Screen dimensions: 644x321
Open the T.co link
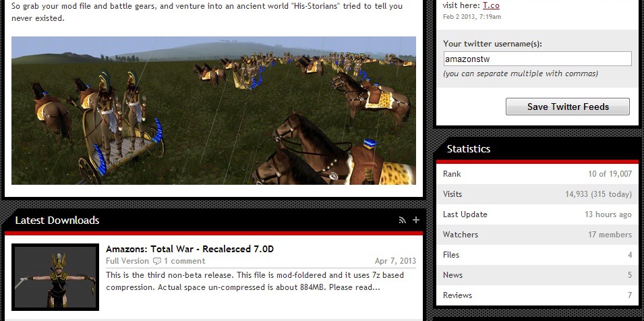(x=491, y=5)
